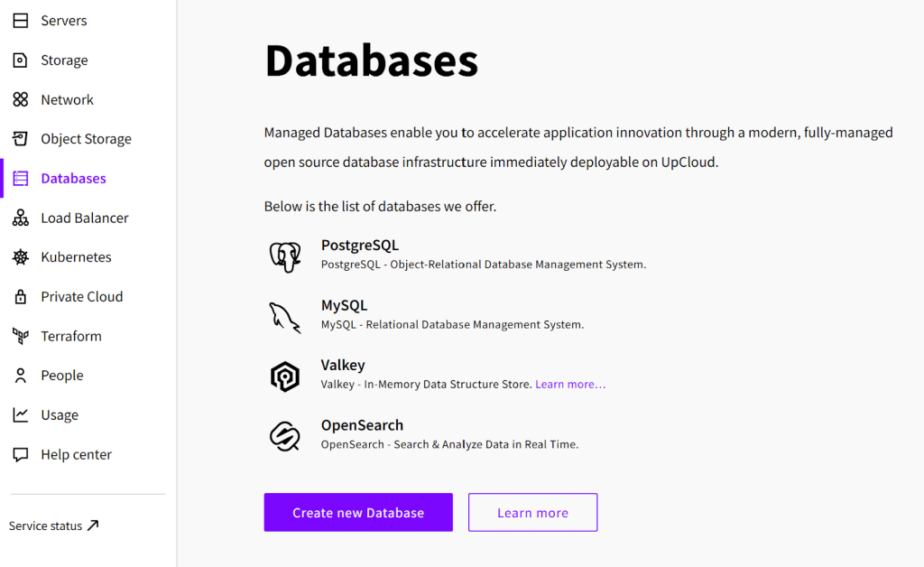Screen dimensions: 924x567
Task: Open the Servers menu item
Action: pyautogui.click(x=64, y=21)
